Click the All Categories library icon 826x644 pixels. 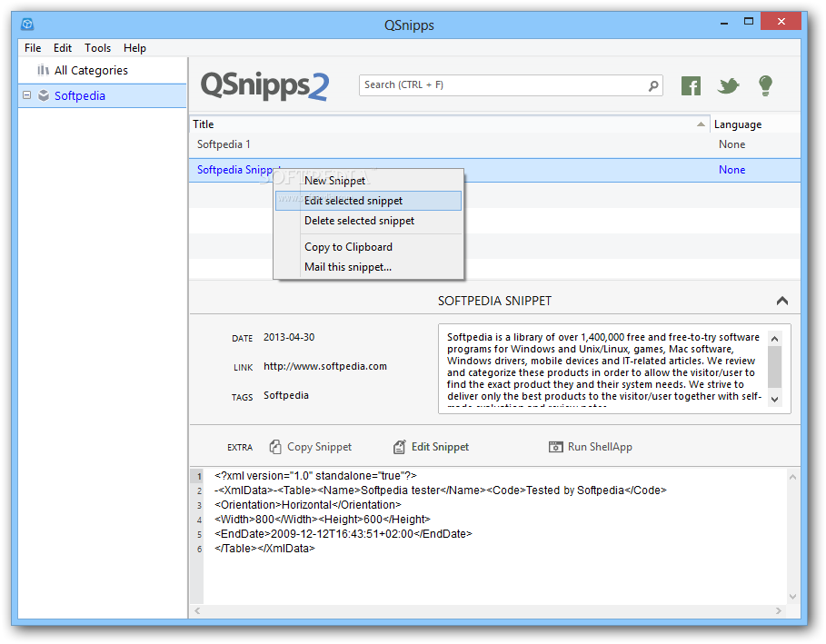(44, 70)
